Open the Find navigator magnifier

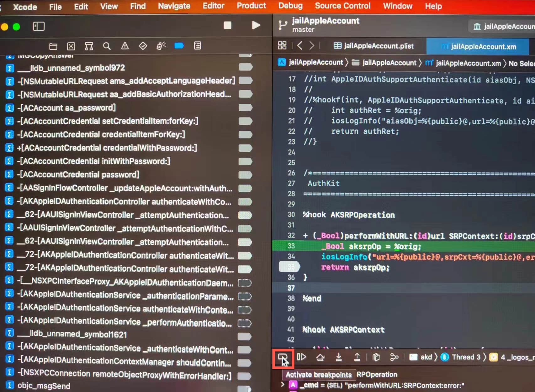[x=107, y=46]
